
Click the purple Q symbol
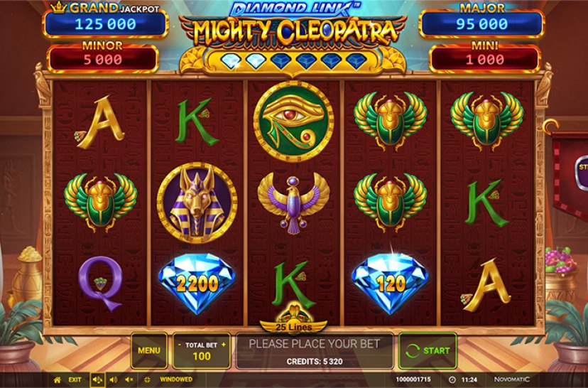point(101,284)
